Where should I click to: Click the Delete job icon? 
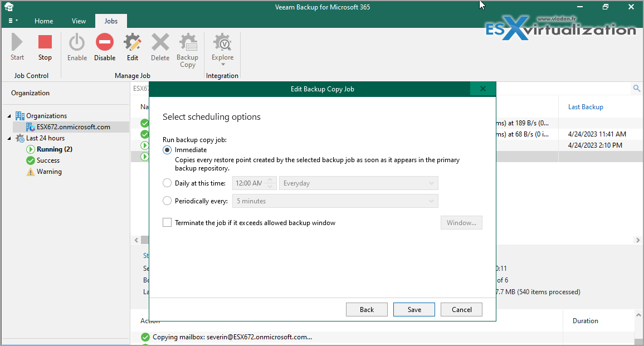click(x=160, y=42)
